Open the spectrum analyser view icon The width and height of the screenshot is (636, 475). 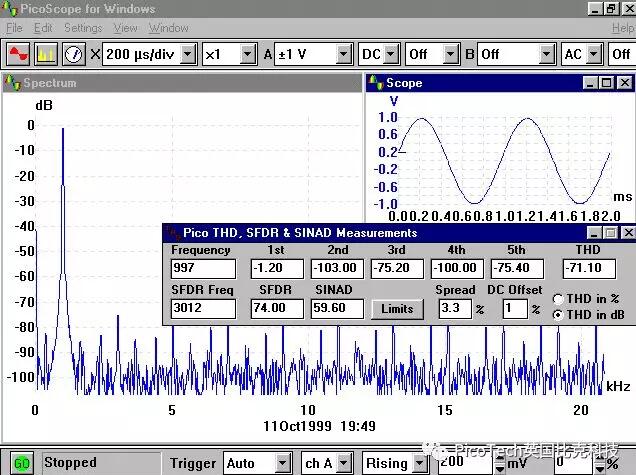(x=45, y=53)
